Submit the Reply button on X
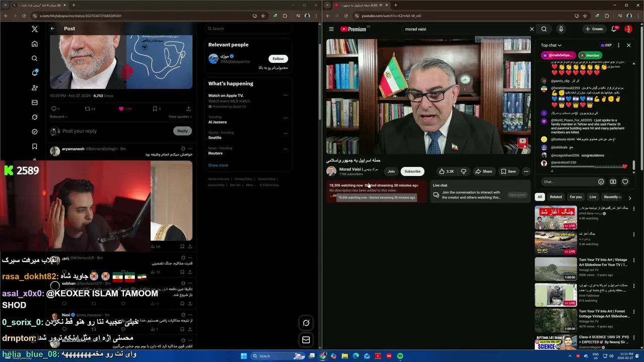644x362 pixels. coord(183,131)
